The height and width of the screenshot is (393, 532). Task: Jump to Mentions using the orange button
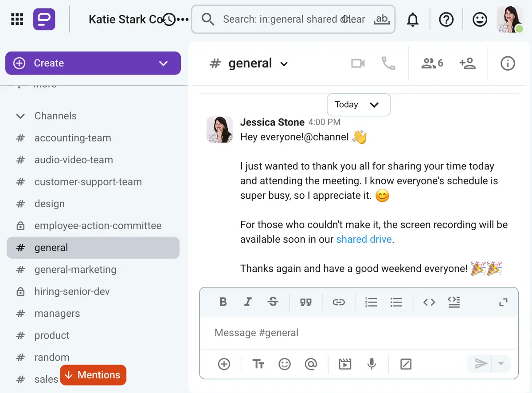pyautogui.click(x=93, y=375)
